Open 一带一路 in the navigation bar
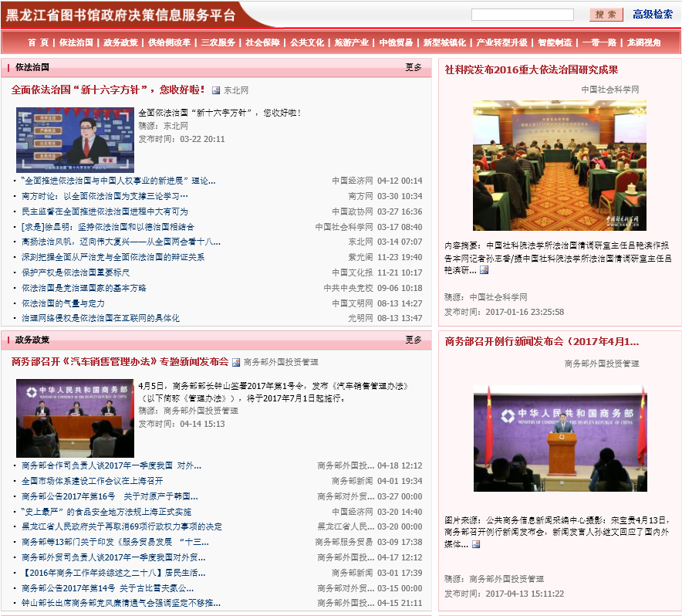Viewport: 682px width, 616px height. click(599, 42)
